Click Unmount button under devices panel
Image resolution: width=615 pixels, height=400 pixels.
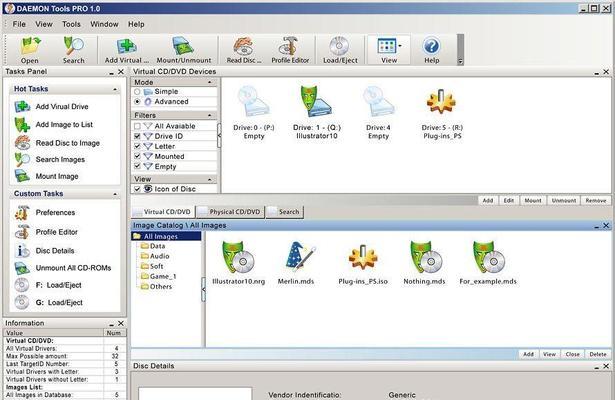click(x=564, y=200)
